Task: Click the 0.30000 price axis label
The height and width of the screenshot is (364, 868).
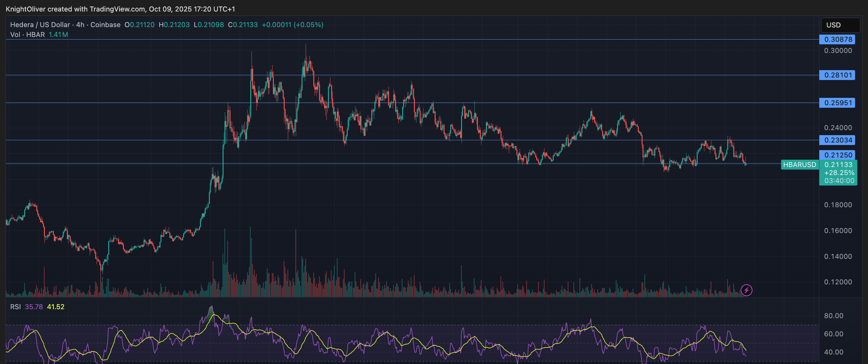Action: (x=838, y=51)
